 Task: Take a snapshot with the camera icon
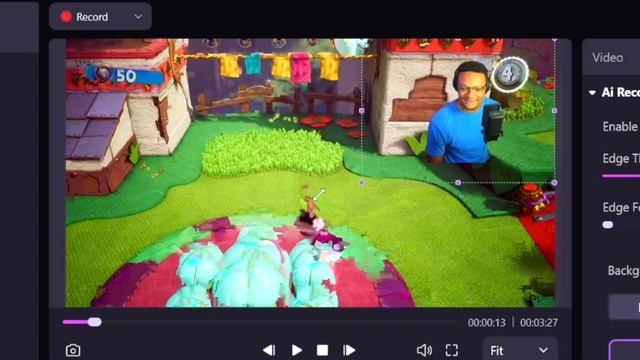(x=73, y=350)
